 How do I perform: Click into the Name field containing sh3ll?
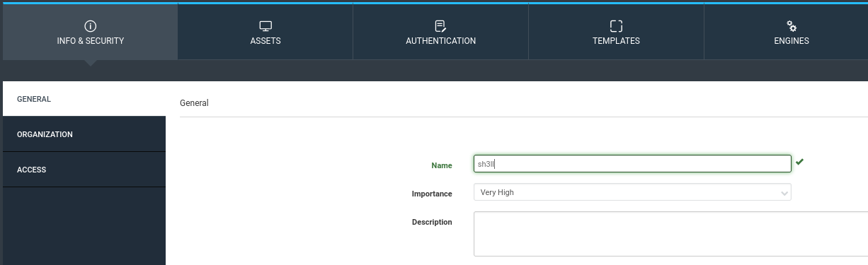tap(632, 164)
